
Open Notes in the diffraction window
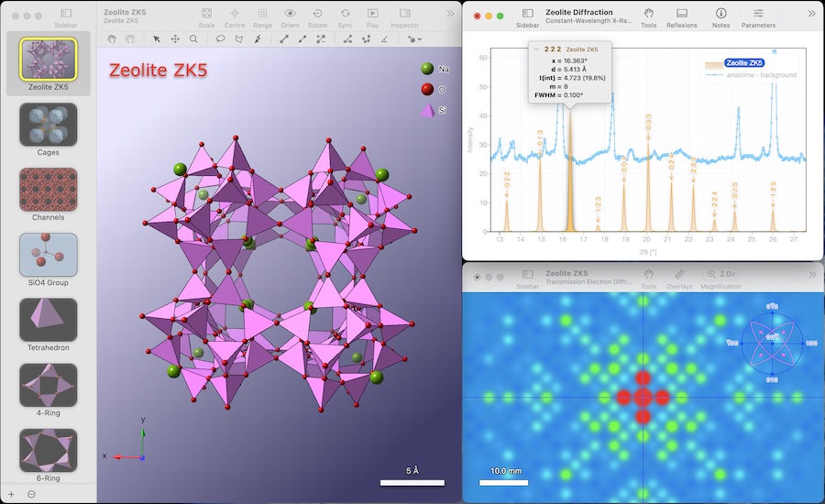pyautogui.click(x=720, y=13)
